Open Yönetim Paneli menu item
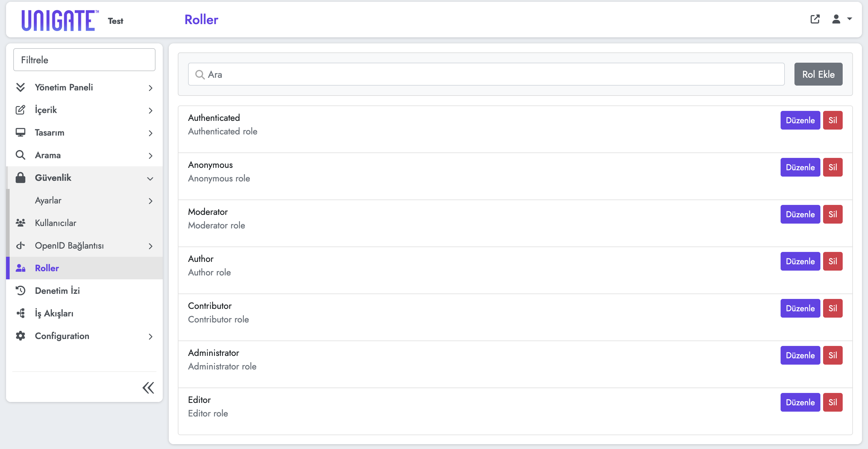The height and width of the screenshot is (449, 868). point(84,87)
